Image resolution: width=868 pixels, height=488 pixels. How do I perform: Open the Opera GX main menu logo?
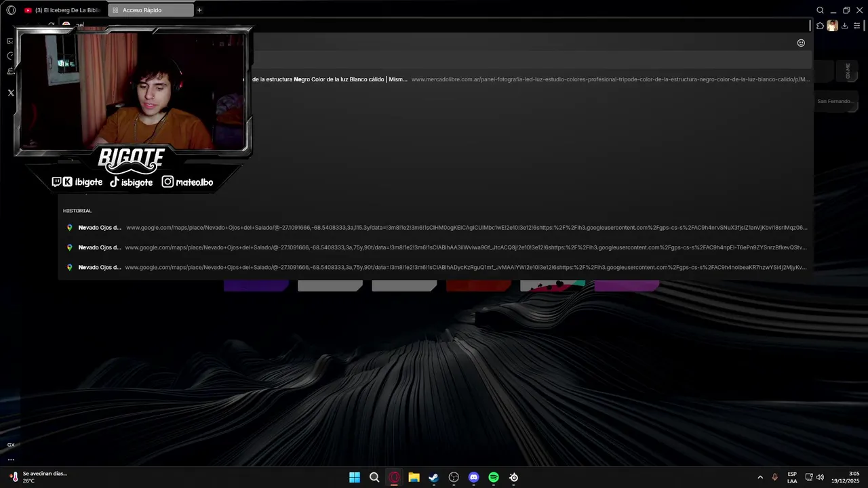click(11, 10)
